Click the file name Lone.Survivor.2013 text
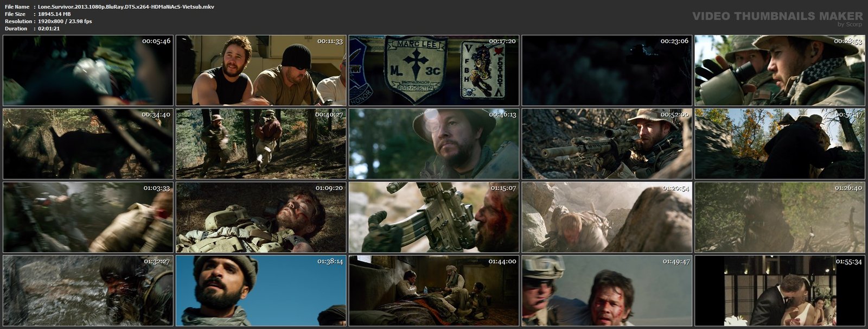 tap(126, 7)
